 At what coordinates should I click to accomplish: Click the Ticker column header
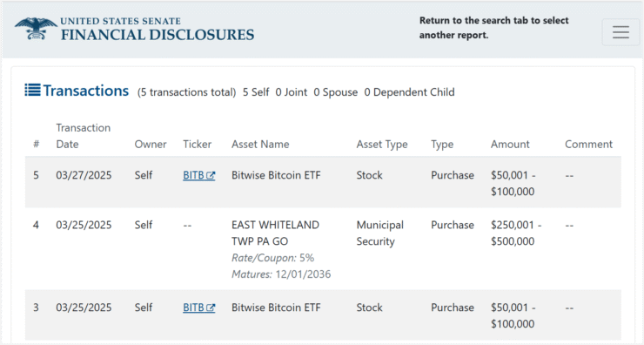click(198, 145)
